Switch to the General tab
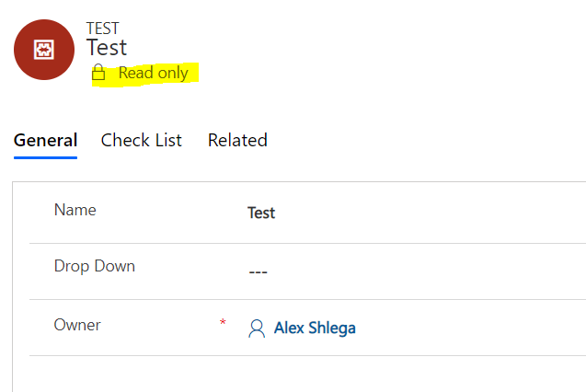Screen dimensions: 586x392 coord(45,141)
